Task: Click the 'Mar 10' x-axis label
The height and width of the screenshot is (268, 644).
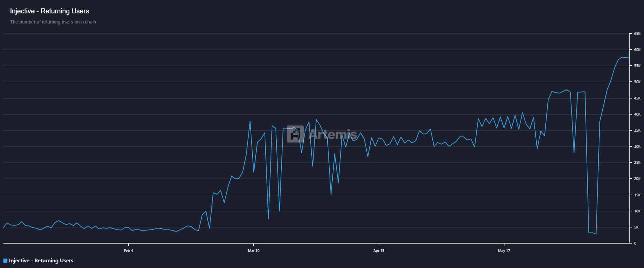Action: (254, 251)
